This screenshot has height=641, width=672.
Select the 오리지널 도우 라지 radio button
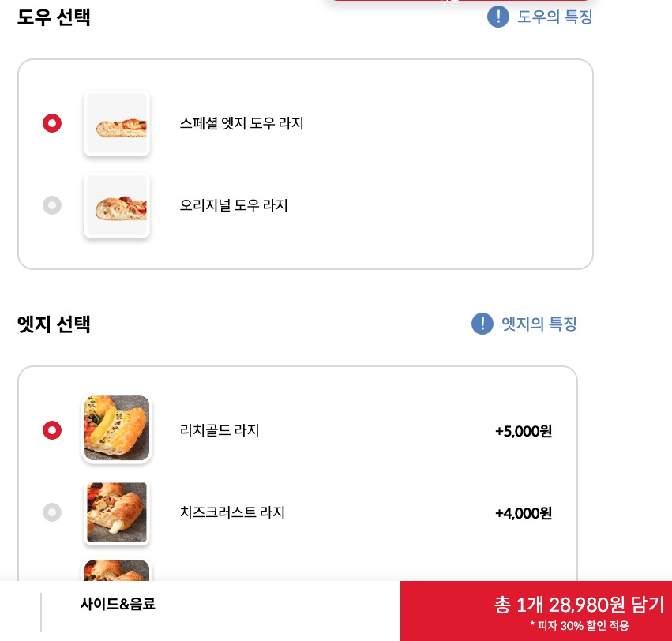[x=52, y=205]
